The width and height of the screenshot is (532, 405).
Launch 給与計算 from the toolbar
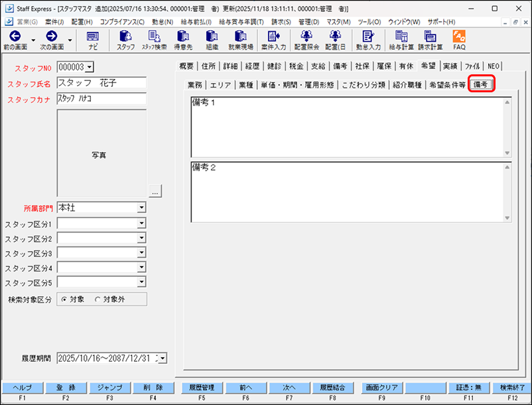401,39
